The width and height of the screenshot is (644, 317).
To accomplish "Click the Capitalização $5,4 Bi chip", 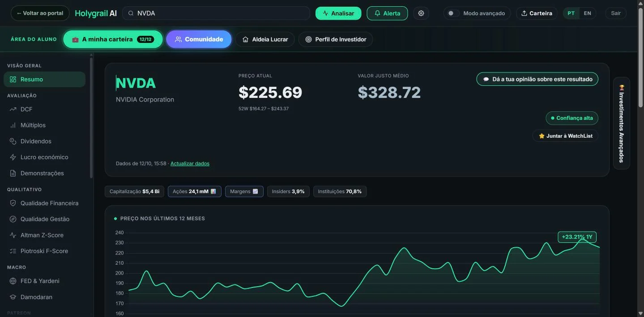I will coord(135,191).
